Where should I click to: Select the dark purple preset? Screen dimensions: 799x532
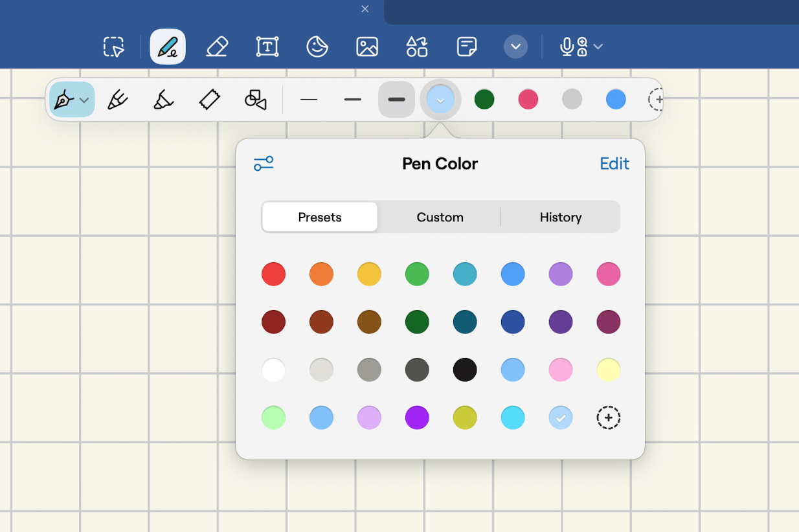[561, 322]
